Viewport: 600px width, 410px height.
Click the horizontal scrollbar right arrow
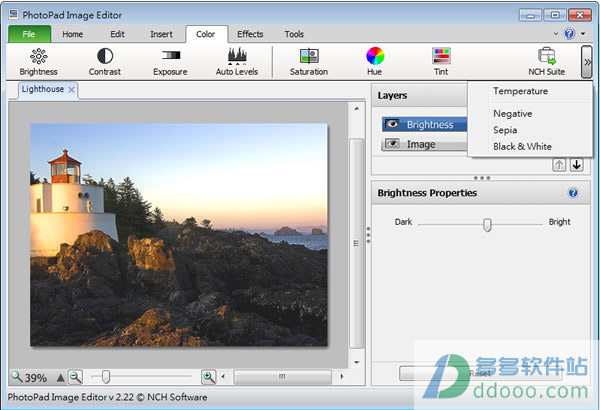coord(342,377)
